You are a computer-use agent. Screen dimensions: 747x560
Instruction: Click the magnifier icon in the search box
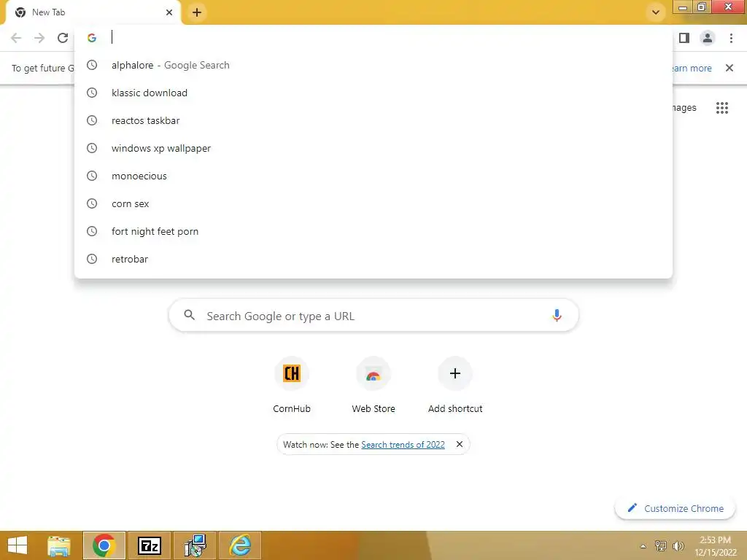189,315
